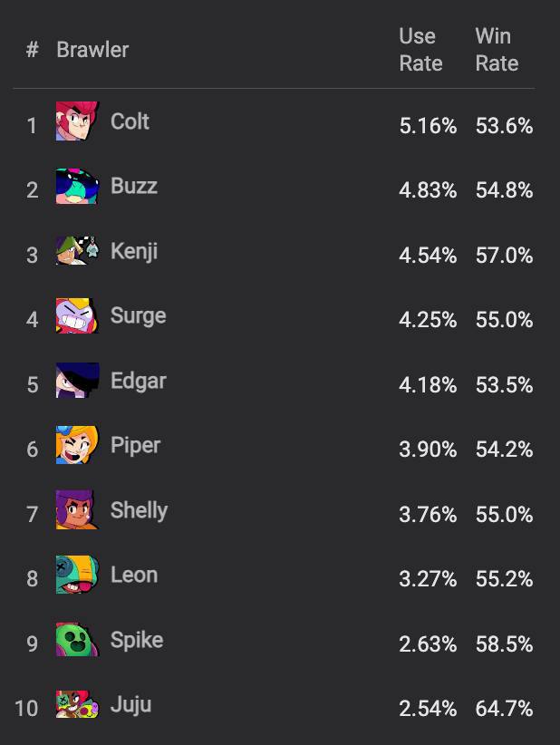The height and width of the screenshot is (745, 560).
Task: Click Leon's brawler portrait icon
Action: click(76, 576)
